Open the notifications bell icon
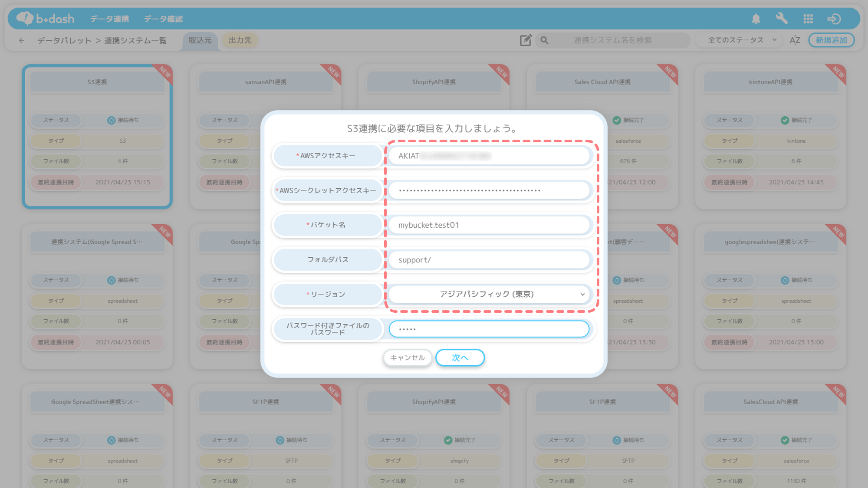Viewport: 868px width, 488px height. (756, 19)
